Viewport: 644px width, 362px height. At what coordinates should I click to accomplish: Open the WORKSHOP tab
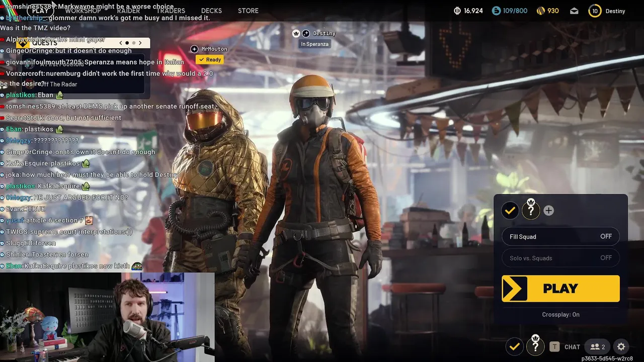pos(83,11)
